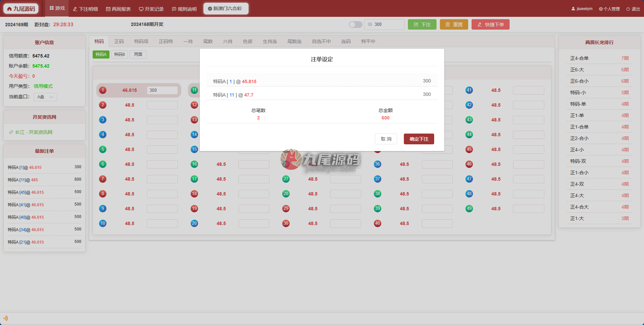
Task: Open the 新澳门六合彩 lottery selector
Action: click(x=226, y=9)
